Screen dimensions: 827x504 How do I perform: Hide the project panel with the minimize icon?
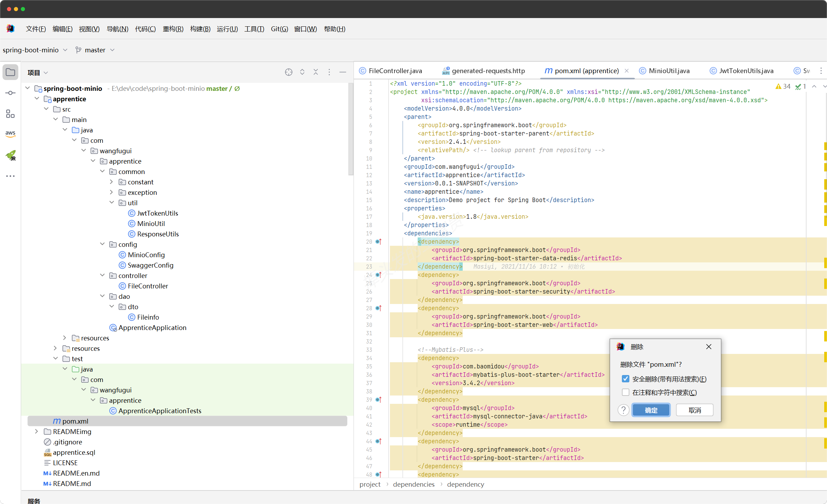tap(343, 72)
